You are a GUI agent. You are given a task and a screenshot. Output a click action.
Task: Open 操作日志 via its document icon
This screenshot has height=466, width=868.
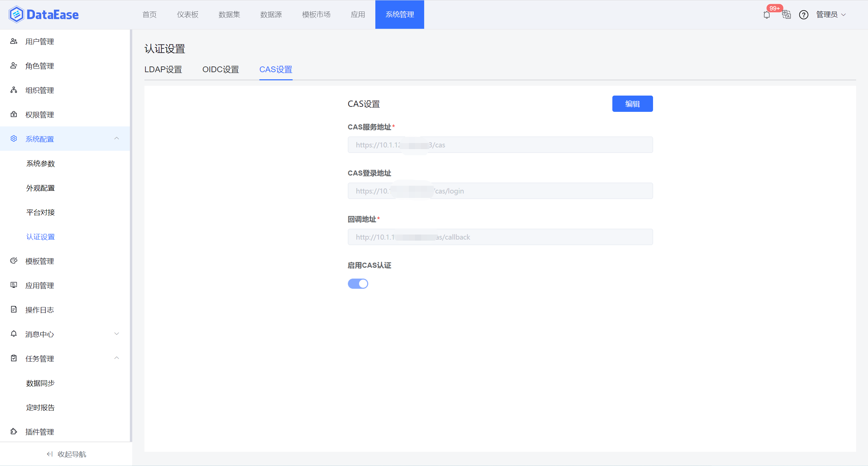(x=14, y=309)
